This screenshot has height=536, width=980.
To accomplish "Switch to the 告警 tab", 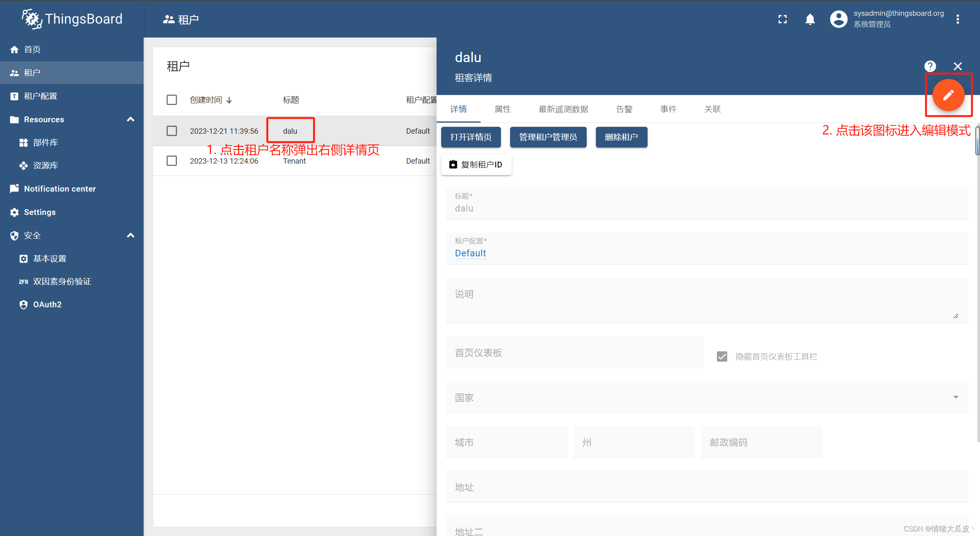I will pyautogui.click(x=624, y=109).
